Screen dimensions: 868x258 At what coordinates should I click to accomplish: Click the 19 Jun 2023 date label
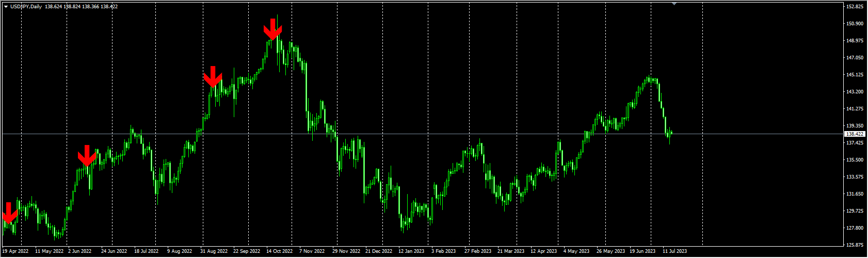(x=642, y=251)
